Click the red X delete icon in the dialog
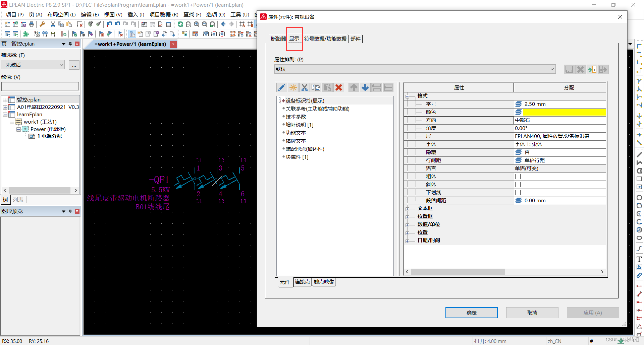This screenshot has width=644, height=345. [339, 88]
